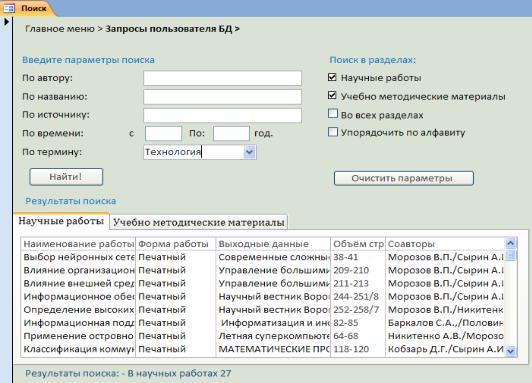Image resolution: width=532 pixels, height=383 pixels.
Task: Click the Введите параметры поиска label
Action: point(88,60)
